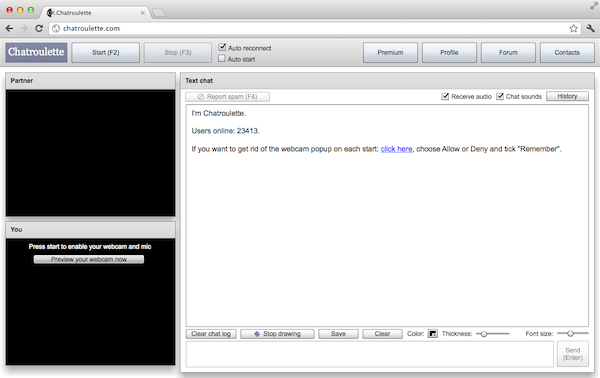This screenshot has width=600, height=378.
Task: Bookmark the page with the star icon
Action: point(573,28)
